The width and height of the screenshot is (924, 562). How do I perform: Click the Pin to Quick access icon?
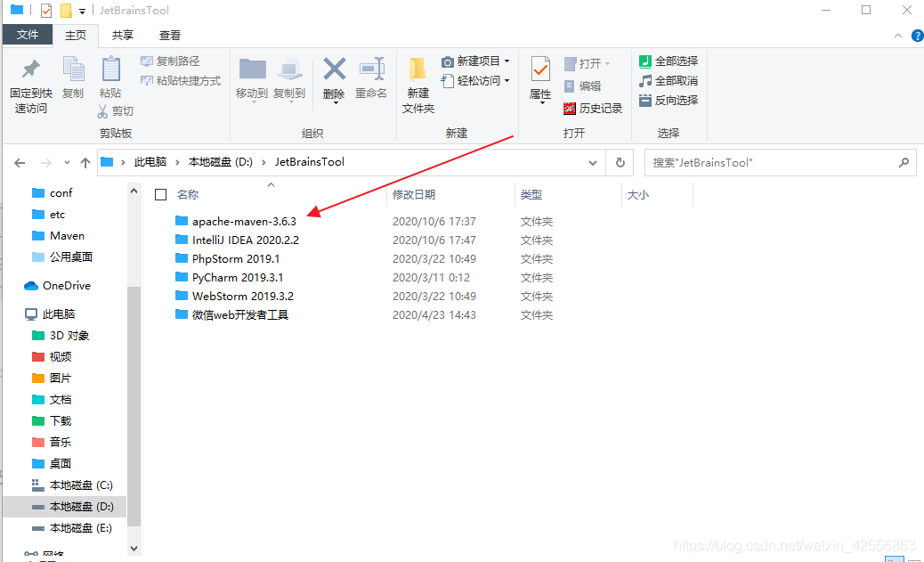tap(30, 69)
